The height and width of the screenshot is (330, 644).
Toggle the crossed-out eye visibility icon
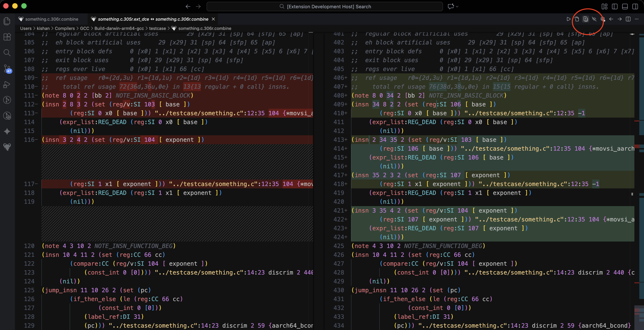[594, 19]
